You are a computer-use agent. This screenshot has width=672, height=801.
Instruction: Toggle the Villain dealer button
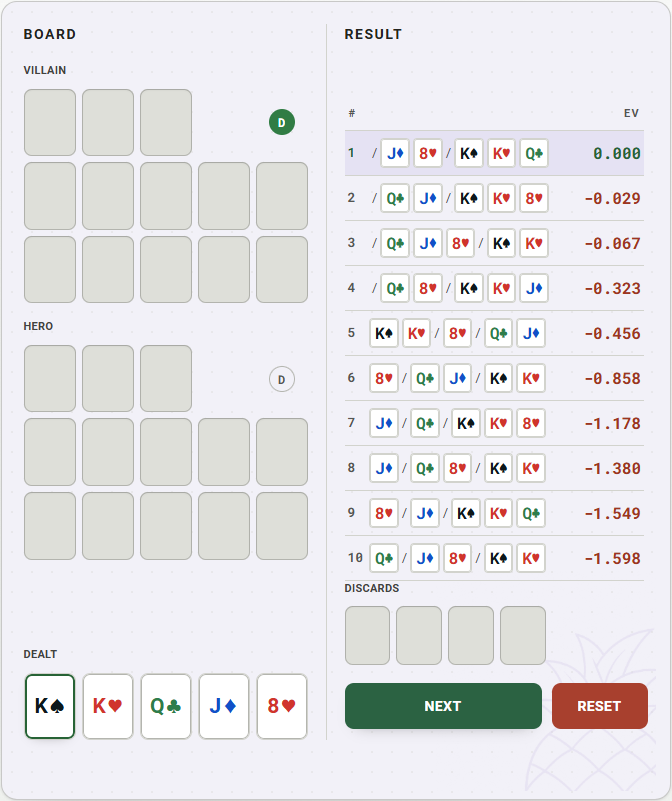click(282, 122)
